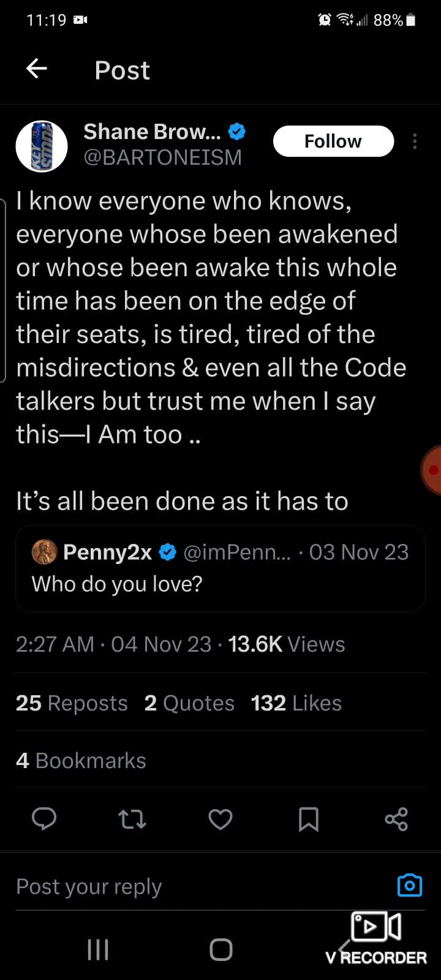Tap the Android home button
This screenshot has width=441, height=980.
coord(221,949)
